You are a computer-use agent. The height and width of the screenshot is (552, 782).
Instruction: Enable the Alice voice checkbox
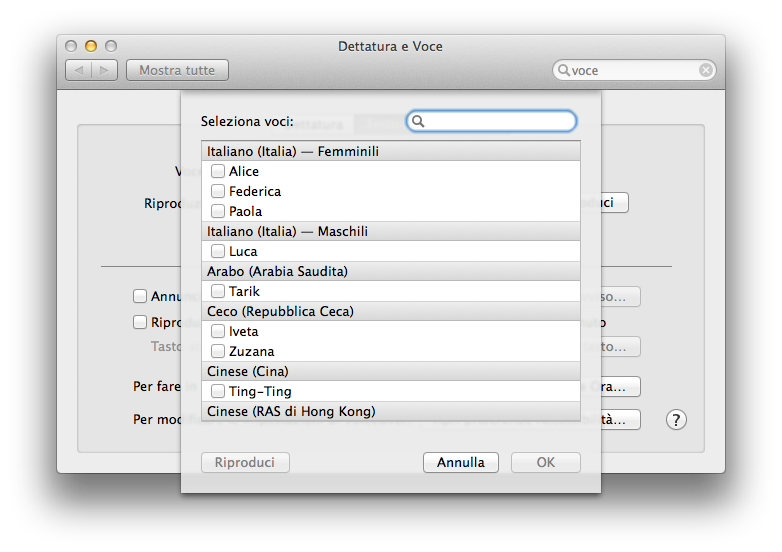218,172
